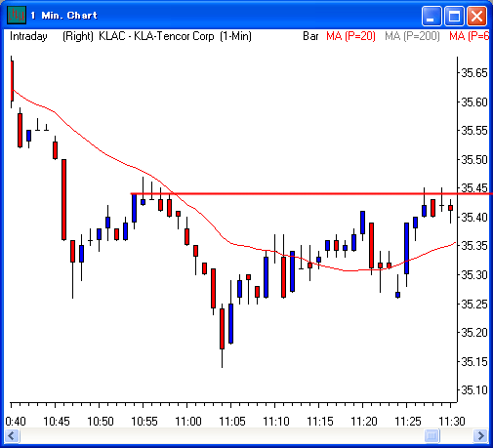The height and width of the screenshot is (448, 493).
Task: Click the 1 Min. Chart title bar text
Action: pyautogui.click(x=64, y=16)
